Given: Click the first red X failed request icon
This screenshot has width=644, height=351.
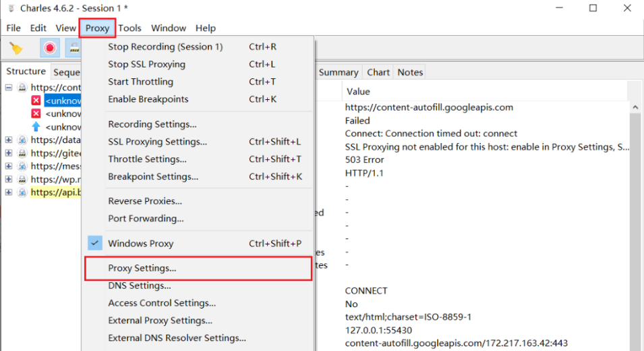Looking at the screenshot, I should tap(36, 101).
